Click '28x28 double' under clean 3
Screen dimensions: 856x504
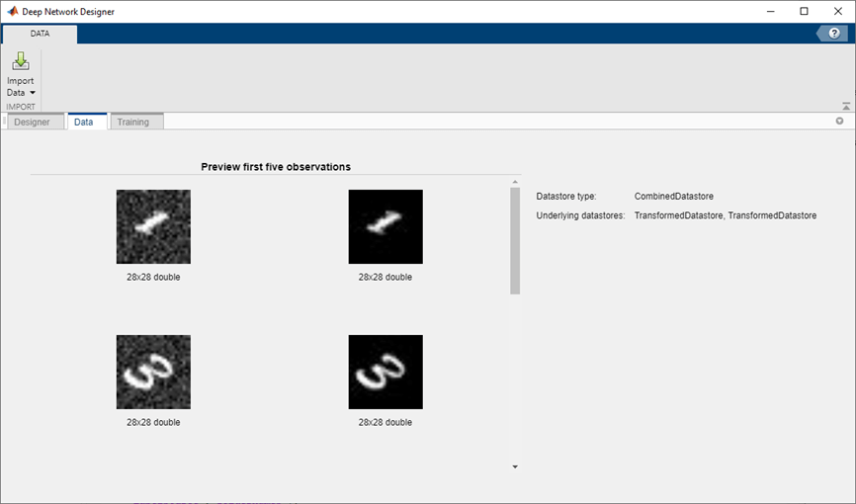(385, 422)
